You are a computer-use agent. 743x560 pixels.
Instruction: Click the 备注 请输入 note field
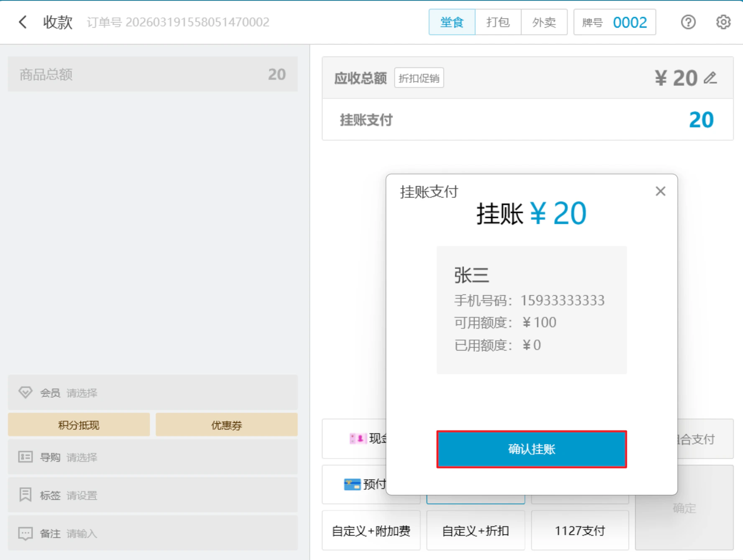(x=153, y=533)
